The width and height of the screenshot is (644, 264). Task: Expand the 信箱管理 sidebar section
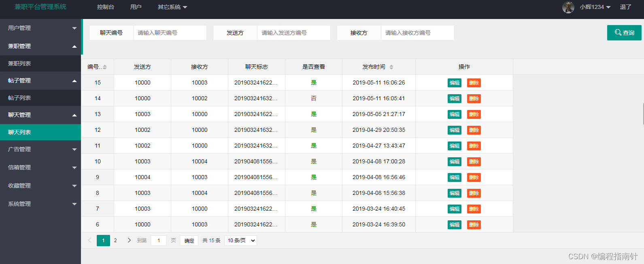coord(40,167)
